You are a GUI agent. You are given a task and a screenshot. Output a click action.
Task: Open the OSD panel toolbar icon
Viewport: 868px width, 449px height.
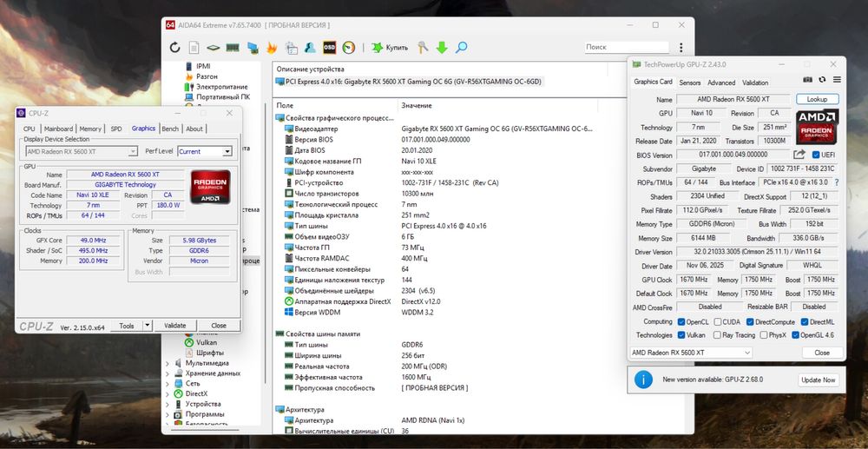(x=329, y=48)
